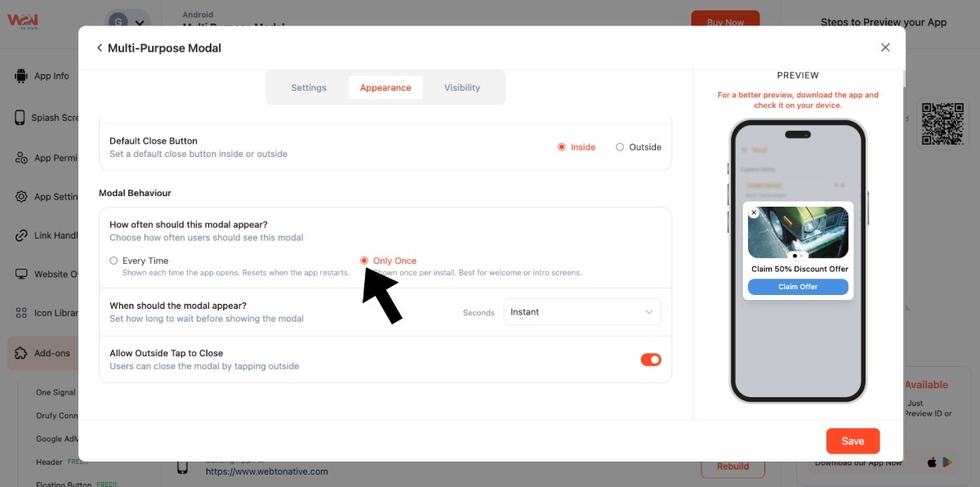
Task: Switch to the Visibility tab
Action: (x=462, y=87)
